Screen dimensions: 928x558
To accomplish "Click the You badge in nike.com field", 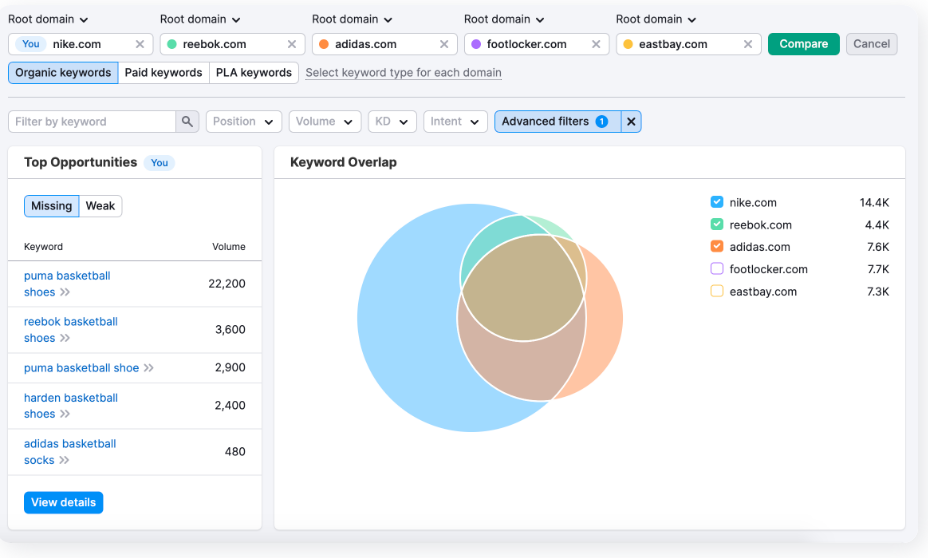I will point(31,44).
